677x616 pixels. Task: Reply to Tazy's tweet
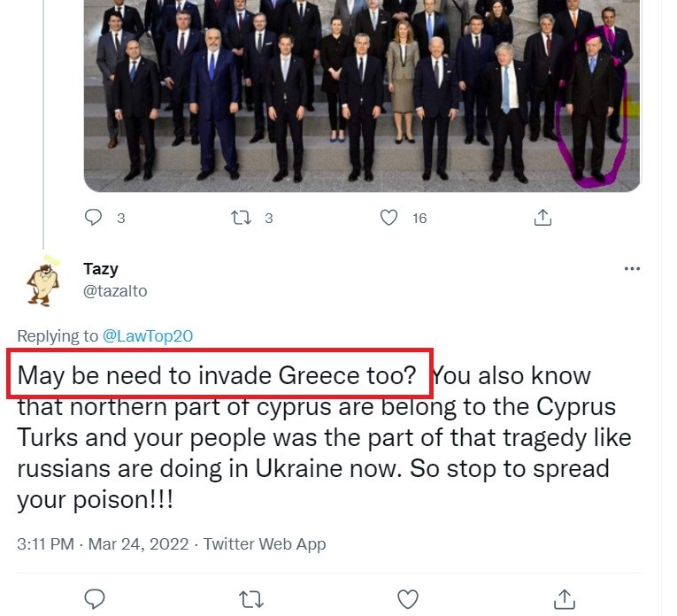point(95,599)
